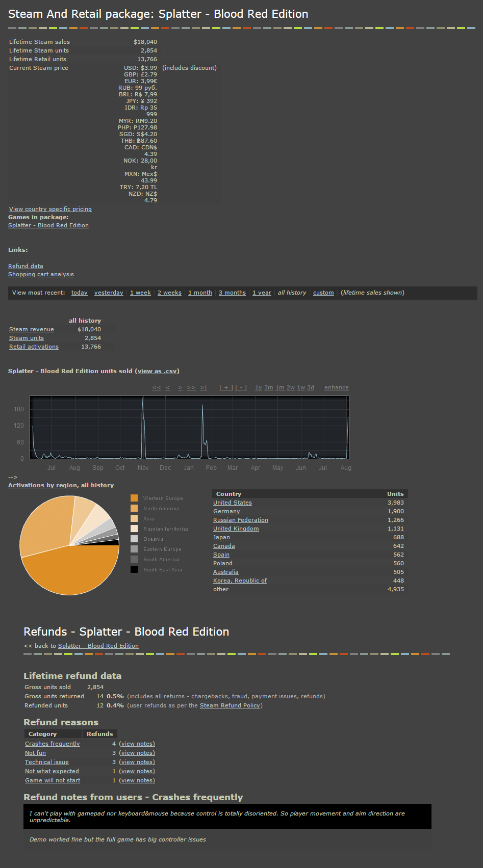The image size is (483, 868).
Task: Open the Steam units link
Action: point(27,338)
